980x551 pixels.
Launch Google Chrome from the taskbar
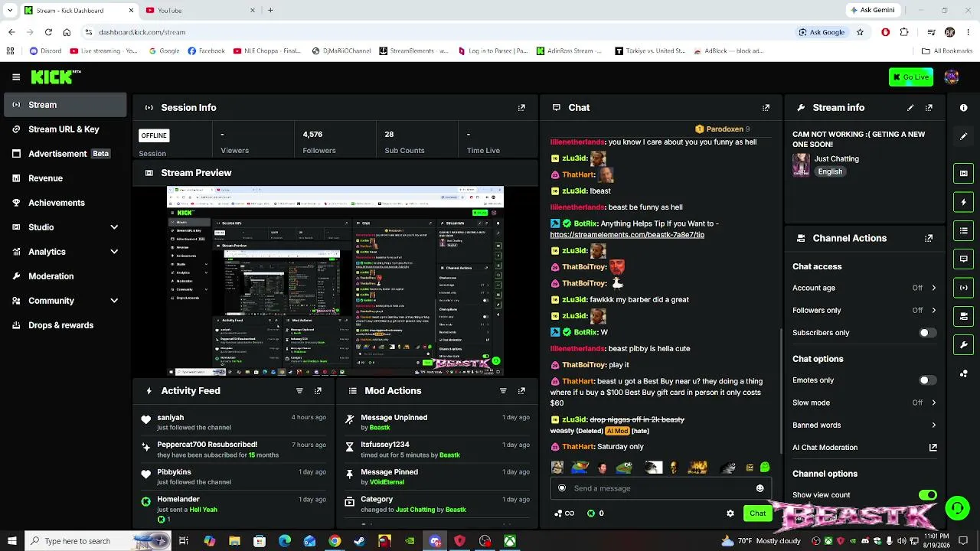[335, 541]
